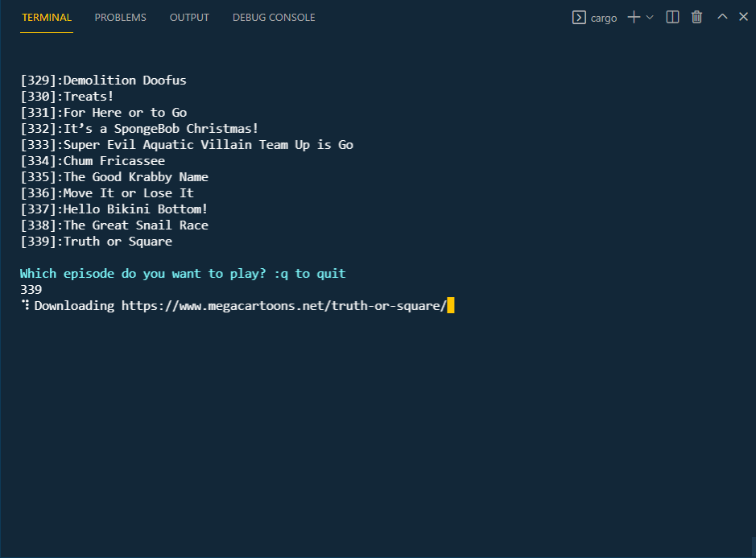
Task: Open the PROBLEMS tab
Action: (121, 18)
